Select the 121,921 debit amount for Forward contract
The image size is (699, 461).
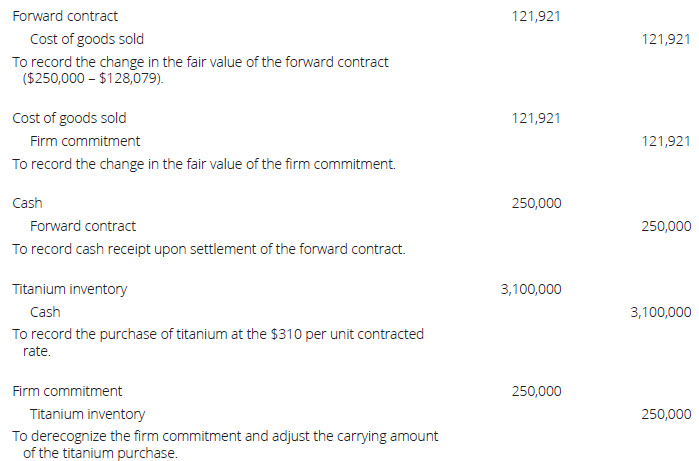coord(535,17)
